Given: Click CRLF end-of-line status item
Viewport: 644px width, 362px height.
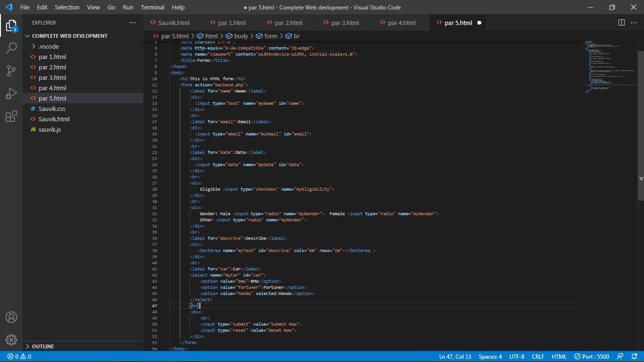Looking at the screenshot, I should click(538, 357).
